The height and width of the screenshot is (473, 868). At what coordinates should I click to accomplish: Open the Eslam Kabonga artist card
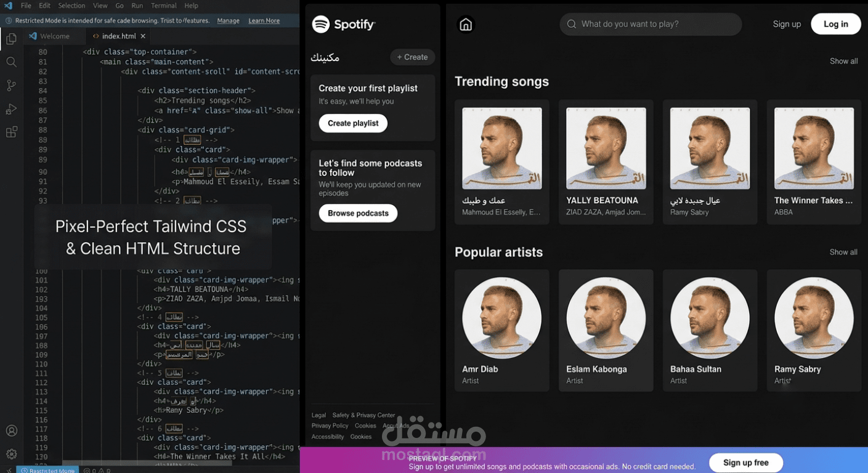coord(606,330)
